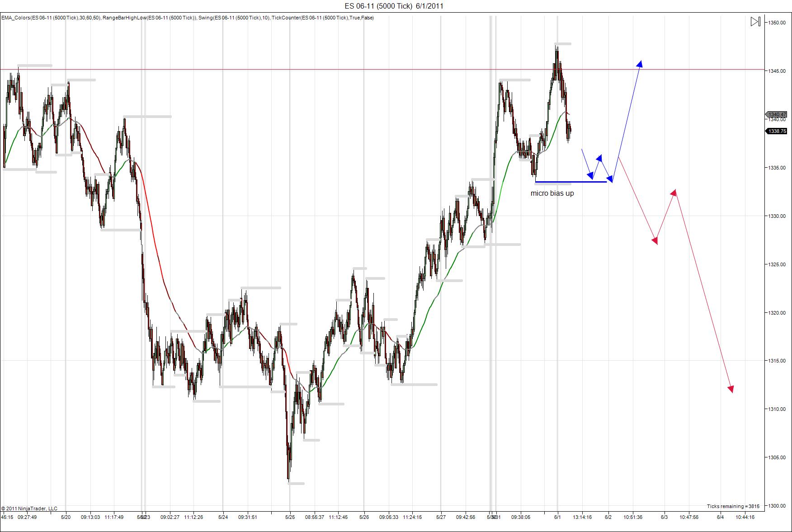Click the 6/1 date label on time axis

click(x=558, y=517)
